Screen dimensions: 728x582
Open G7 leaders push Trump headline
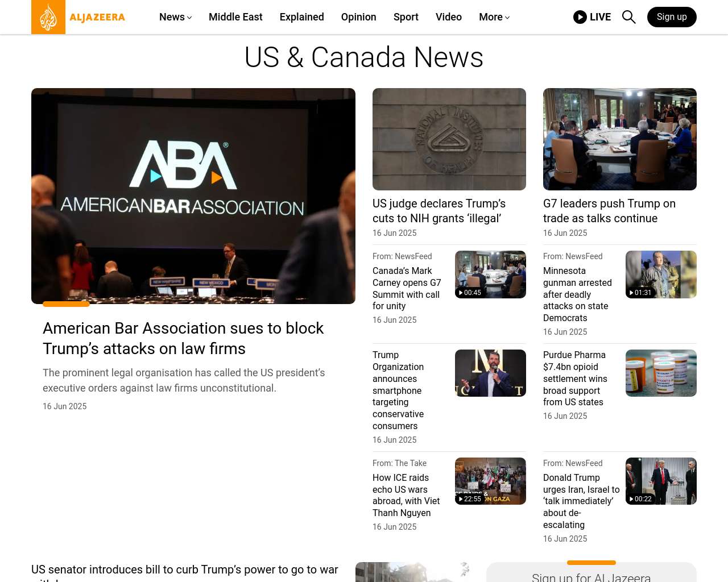click(609, 211)
